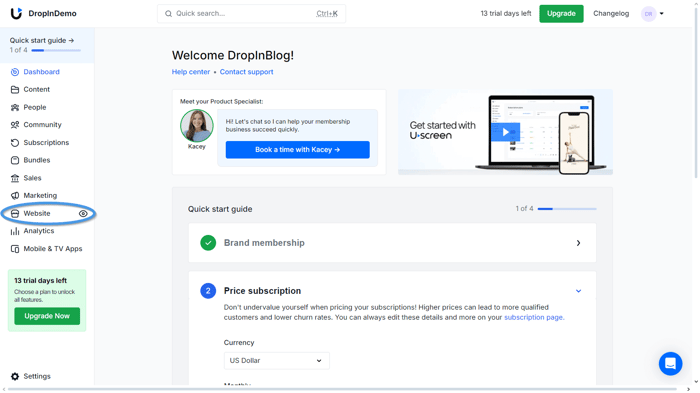Play the Get started with Uscreen video
This screenshot has width=700, height=393.
pyautogui.click(x=505, y=132)
